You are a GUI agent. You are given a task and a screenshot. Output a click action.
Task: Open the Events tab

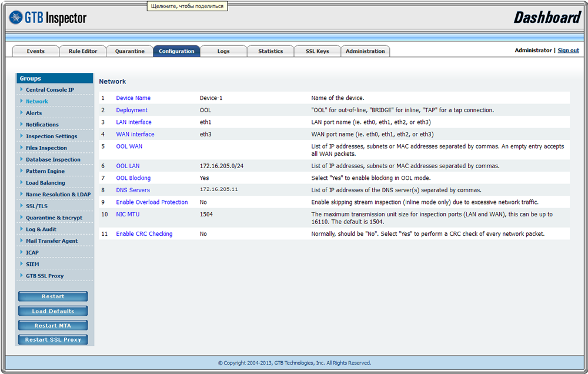[x=36, y=51]
